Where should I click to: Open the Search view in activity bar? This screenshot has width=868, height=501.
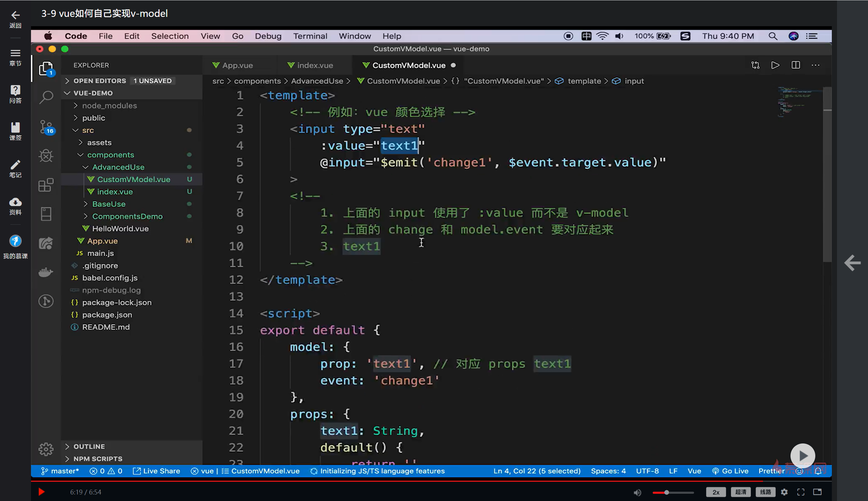pos(46,97)
